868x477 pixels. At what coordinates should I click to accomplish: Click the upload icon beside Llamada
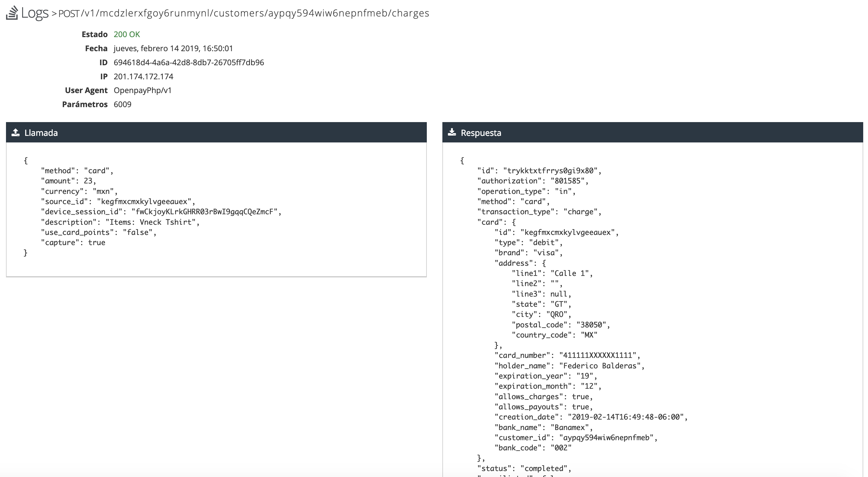(x=16, y=132)
